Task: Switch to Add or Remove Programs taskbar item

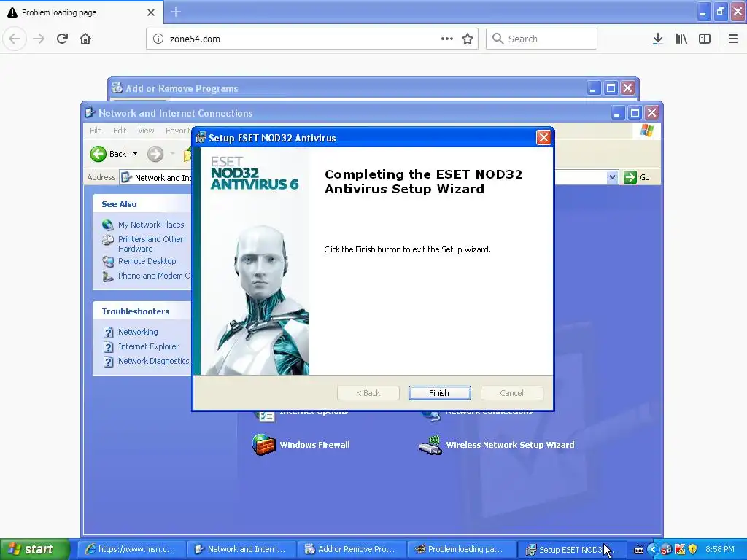Action: tap(351, 549)
